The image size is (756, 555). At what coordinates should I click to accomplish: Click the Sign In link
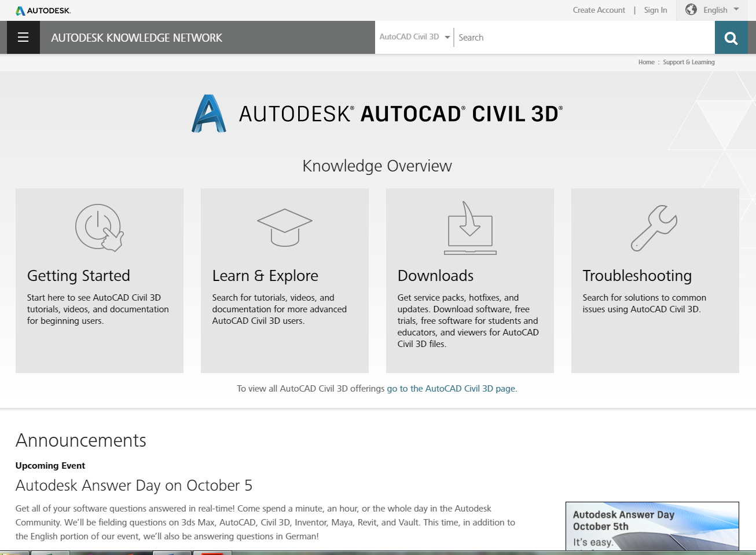(x=655, y=10)
